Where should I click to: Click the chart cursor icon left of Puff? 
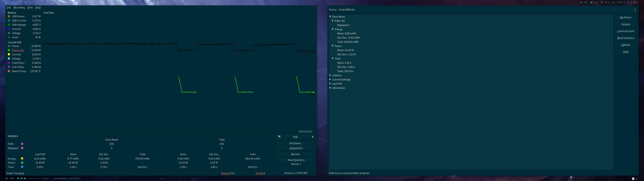279,136
